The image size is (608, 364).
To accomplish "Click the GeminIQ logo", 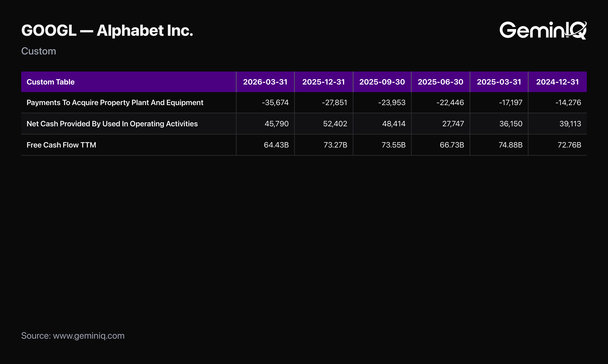I will (543, 30).
